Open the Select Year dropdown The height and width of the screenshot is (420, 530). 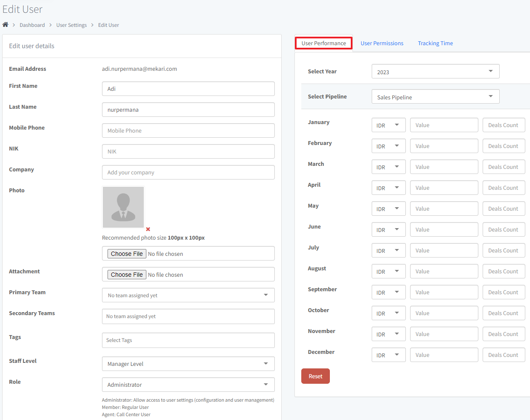pyautogui.click(x=435, y=71)
